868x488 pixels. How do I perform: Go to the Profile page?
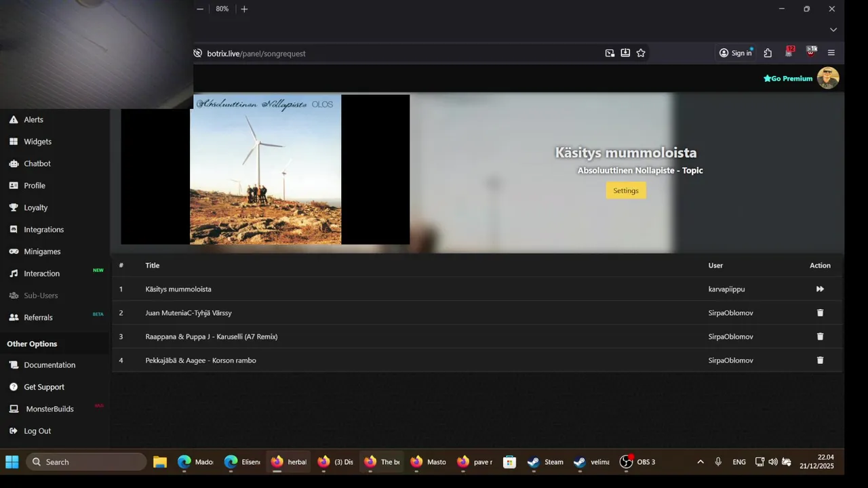coord(35,186)
